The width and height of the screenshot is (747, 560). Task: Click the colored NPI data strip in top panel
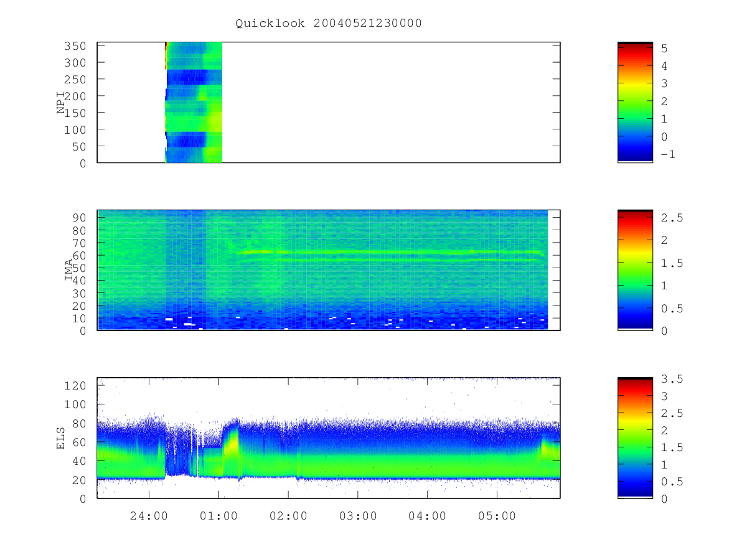(194, 103)
